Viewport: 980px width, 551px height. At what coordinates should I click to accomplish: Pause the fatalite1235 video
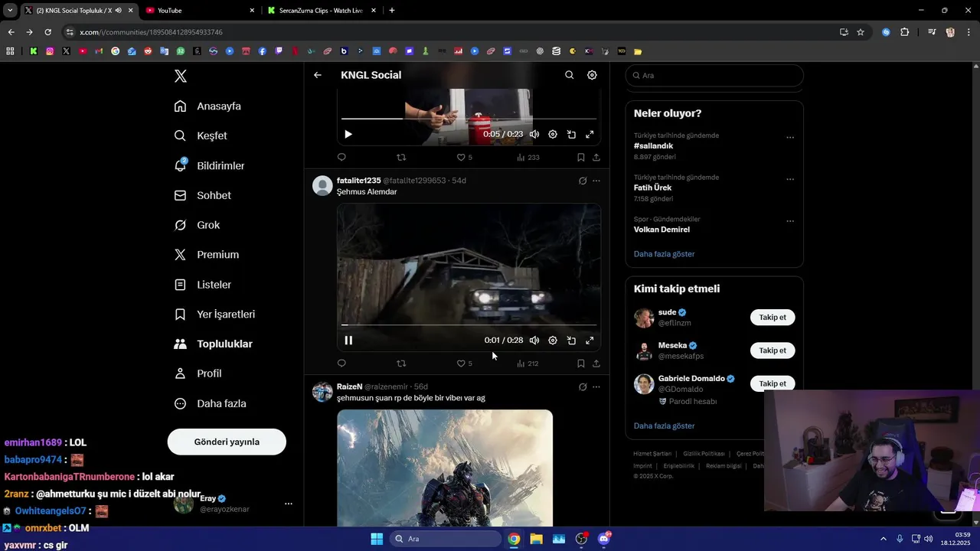pos(348,341)
